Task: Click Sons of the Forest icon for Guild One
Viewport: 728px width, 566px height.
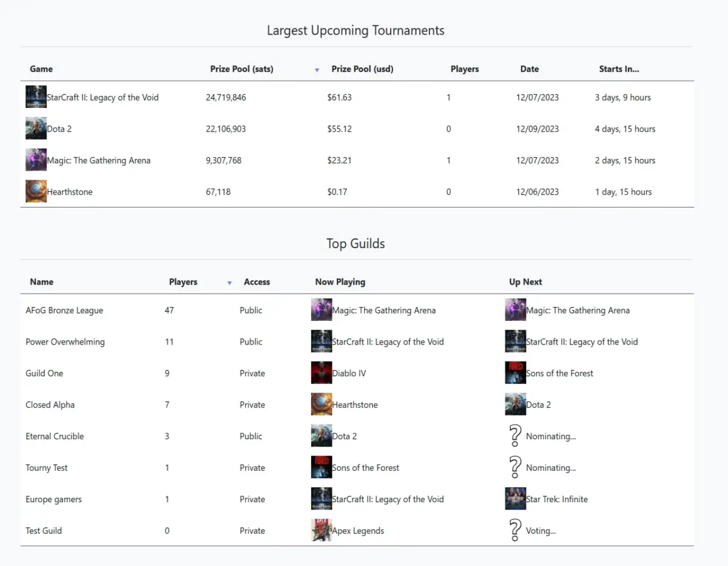Action: (x=515, y=373)
